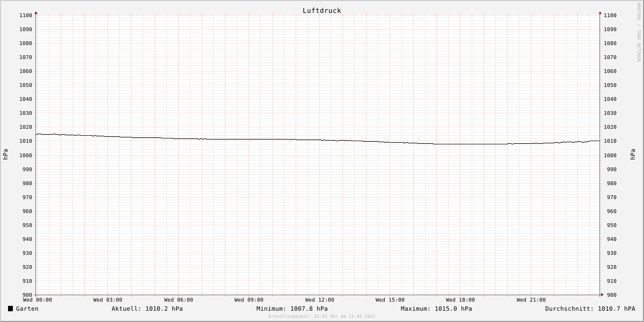
Task: Click the Wed 03:00 time axis label
Action: 108,300
